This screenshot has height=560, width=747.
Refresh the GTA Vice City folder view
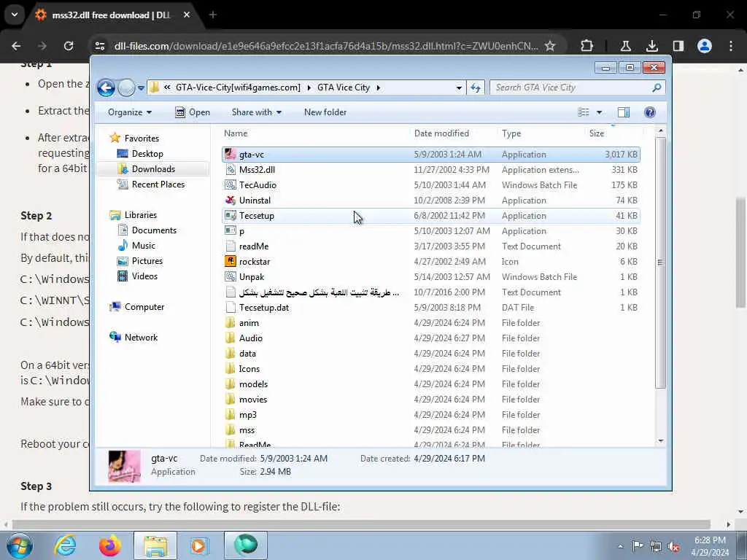click(476, 87)
